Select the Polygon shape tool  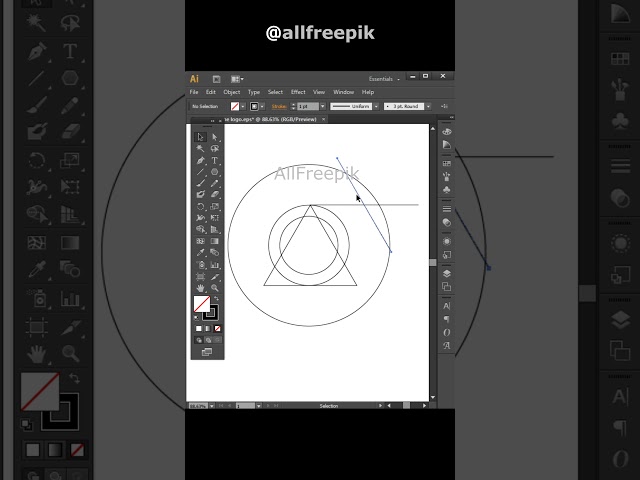[215, 172]
